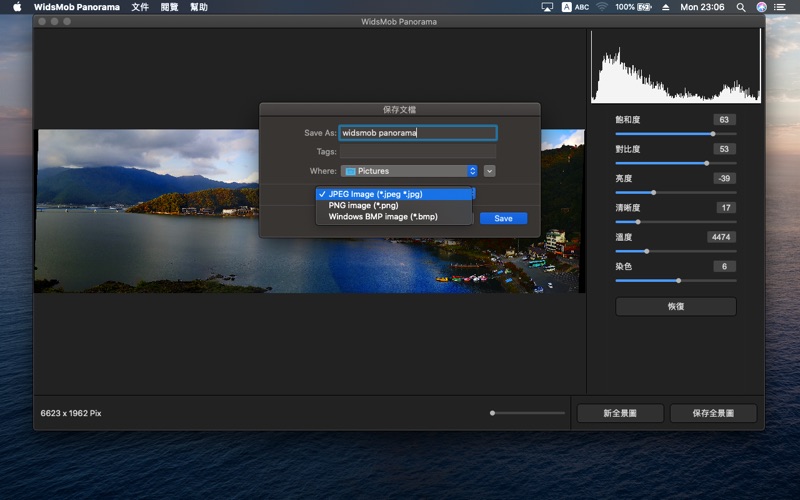Open the Pictures location dropdown
This screenshot has height=500, width=800.
[409, 171]
